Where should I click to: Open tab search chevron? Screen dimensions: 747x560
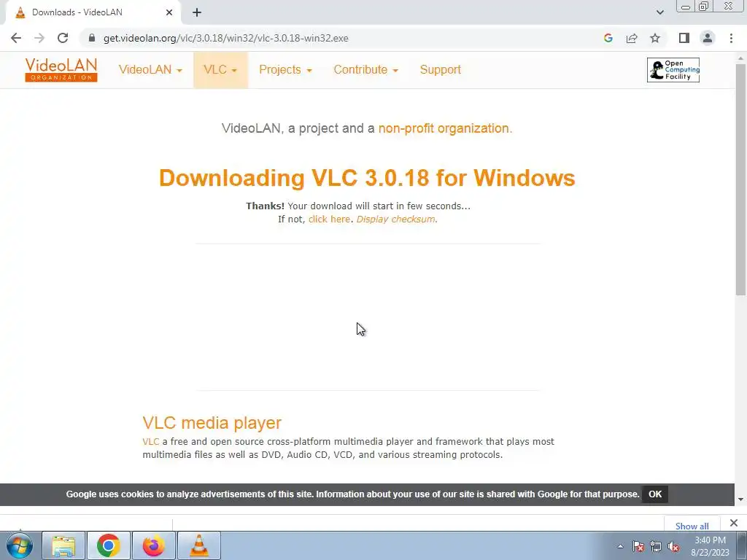coord(659,12)
